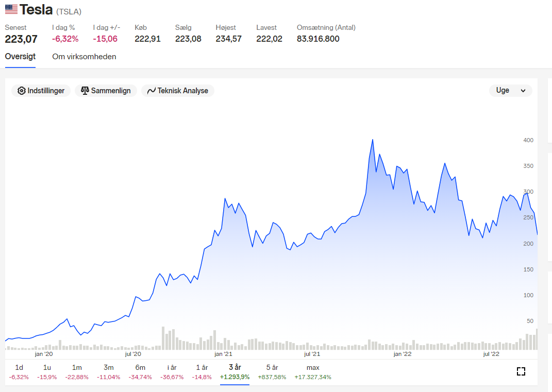Select the i år time range
Image resolution: width=552 pixels, height=392 pixels.
(172, 372)
